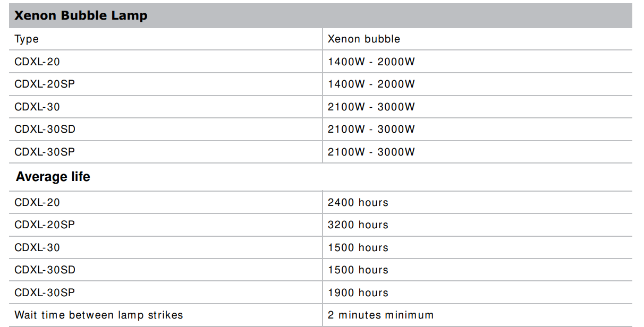Click the CDXL-30 wattage range 2100W - 3000W
Image resolution: width=644 pixels, height=327 pixels.
point(371,107)
